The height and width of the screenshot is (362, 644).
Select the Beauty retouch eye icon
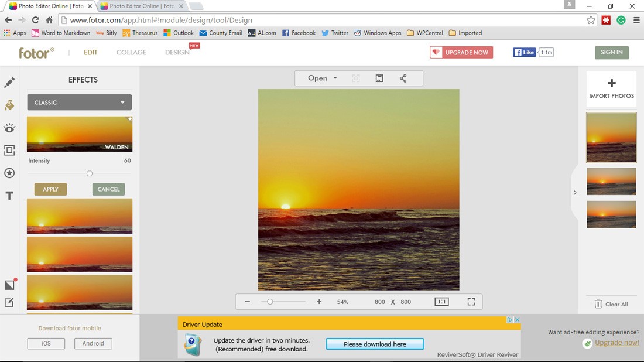[x=9, y=128]
